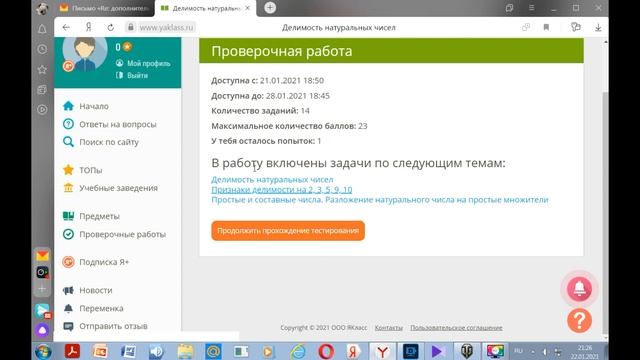Image resolution: width=640 pixels, height=360 pixels.
Task: Open 'Подписка Я+' menu item
Action: point(104,262)
